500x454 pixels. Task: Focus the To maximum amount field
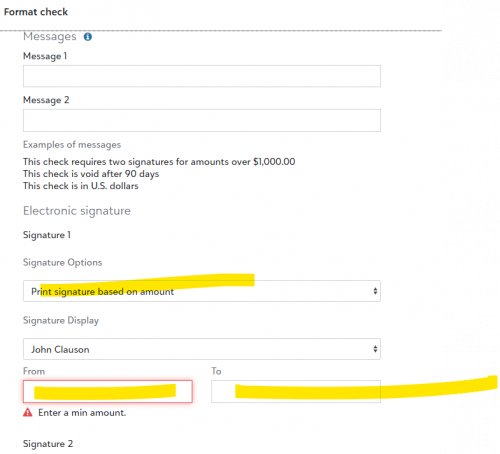(296, 391)
